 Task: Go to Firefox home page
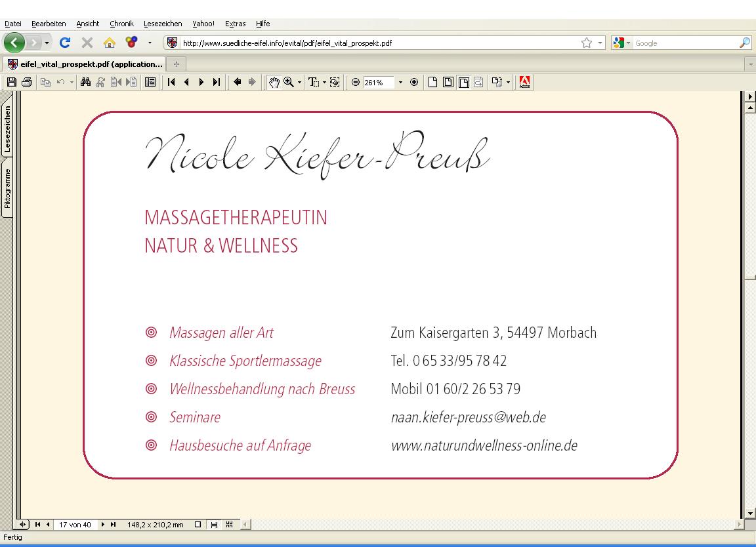coord(110,43)
